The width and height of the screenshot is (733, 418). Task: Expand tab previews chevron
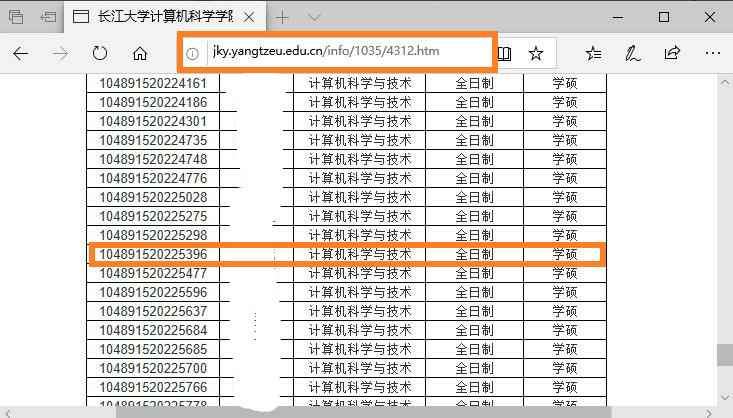pos(315,18)
